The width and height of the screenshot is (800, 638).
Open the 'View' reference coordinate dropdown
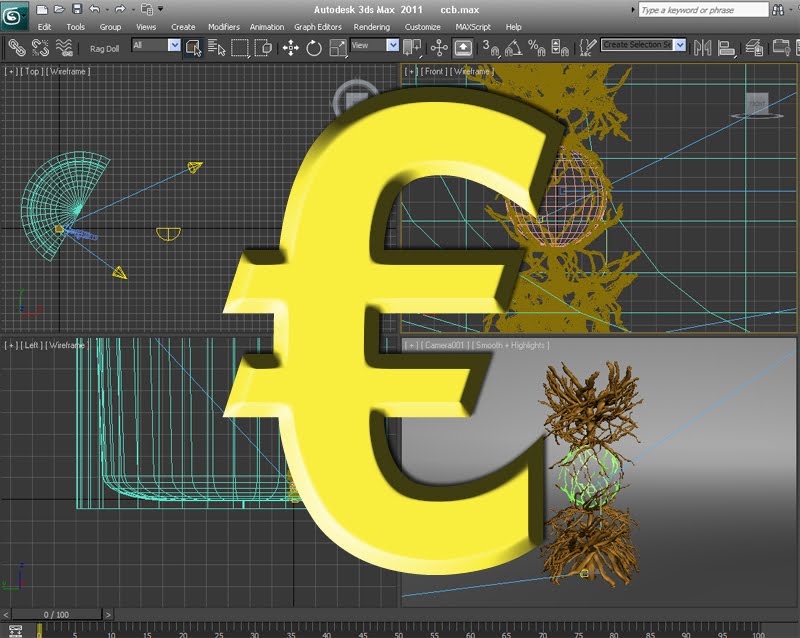coord(392,45)
